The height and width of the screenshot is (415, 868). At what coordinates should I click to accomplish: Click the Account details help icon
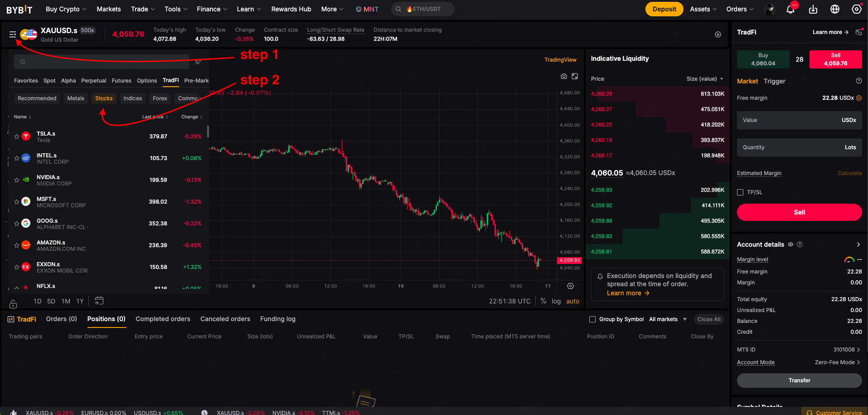tap(800, 244)
